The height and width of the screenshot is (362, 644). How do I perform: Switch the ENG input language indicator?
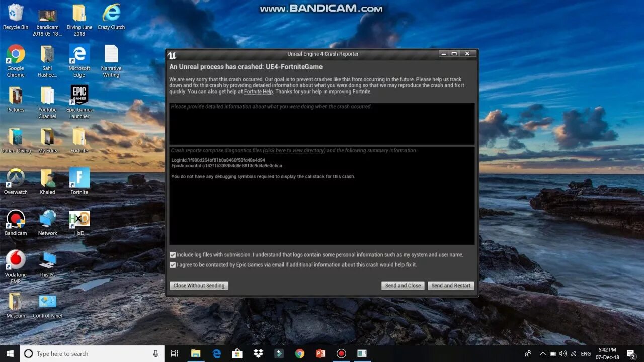point(586,353)
